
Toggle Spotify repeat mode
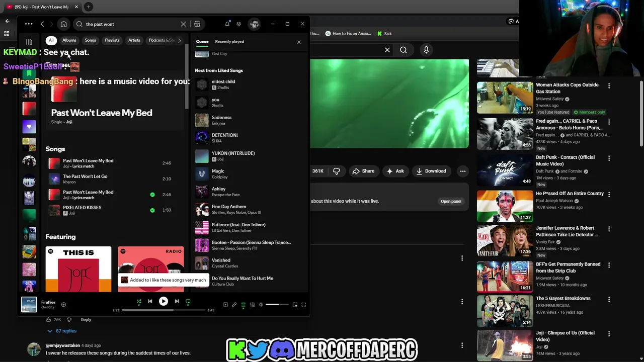[x=188, y=301]
